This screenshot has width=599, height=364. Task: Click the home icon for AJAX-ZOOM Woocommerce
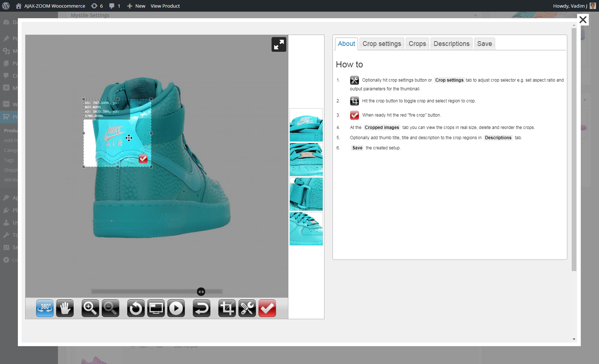click(19, 6)
